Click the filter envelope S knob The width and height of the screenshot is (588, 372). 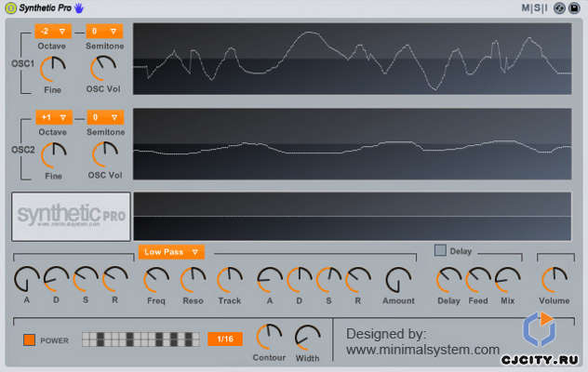click(328, 280)
